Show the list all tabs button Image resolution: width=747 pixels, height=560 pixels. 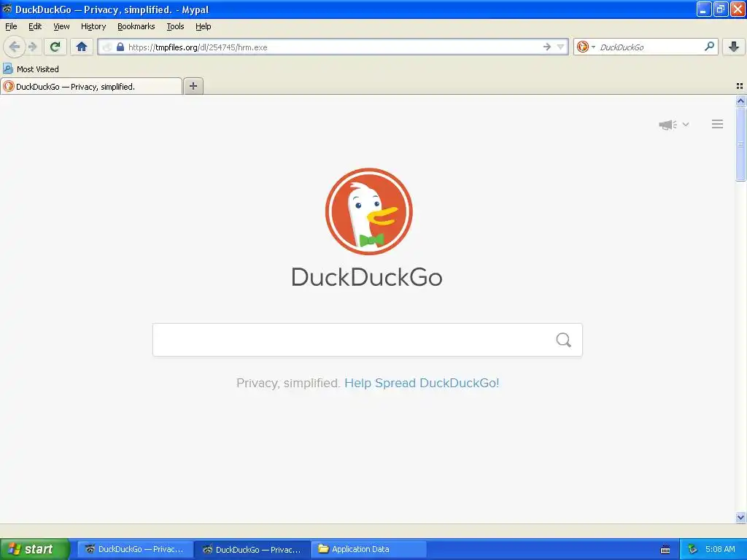[x=740, y=86]
